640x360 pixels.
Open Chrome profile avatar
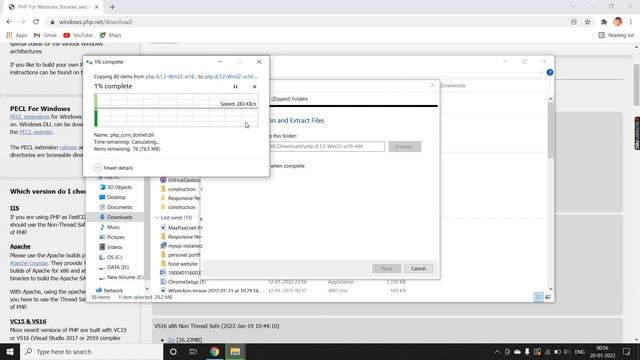[618, 22]
